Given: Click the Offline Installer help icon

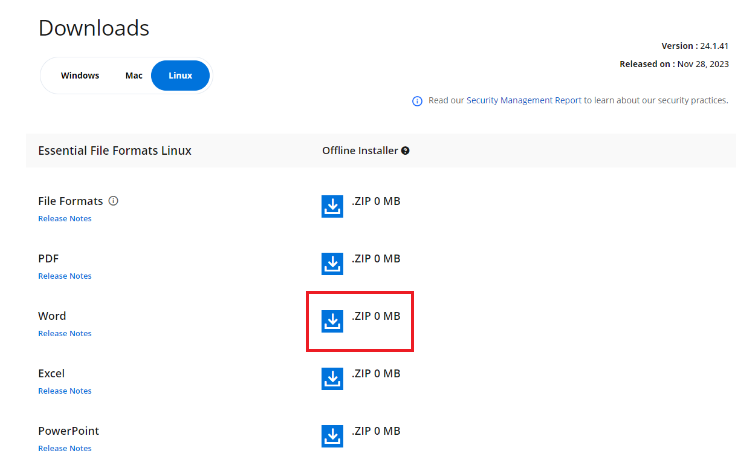Looking at the screenshot, I should [x=405, y=151].
